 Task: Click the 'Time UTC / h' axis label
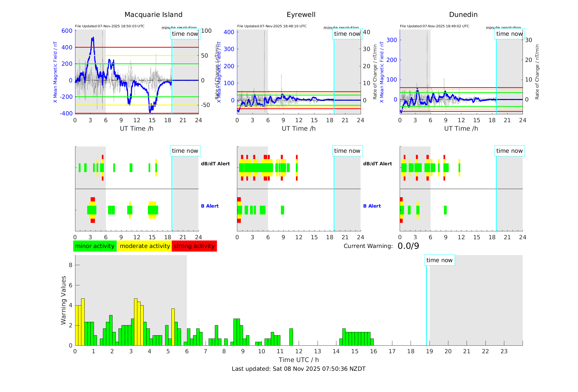298,360
